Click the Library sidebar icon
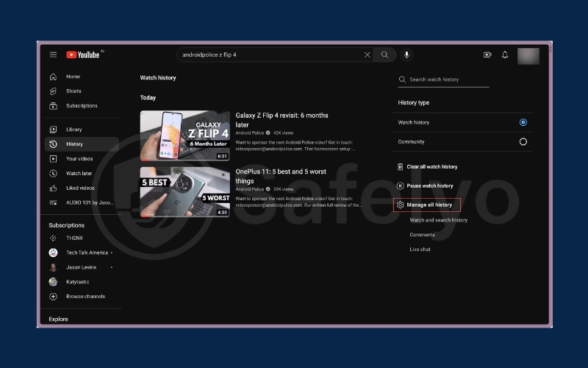 pos(53,130)
